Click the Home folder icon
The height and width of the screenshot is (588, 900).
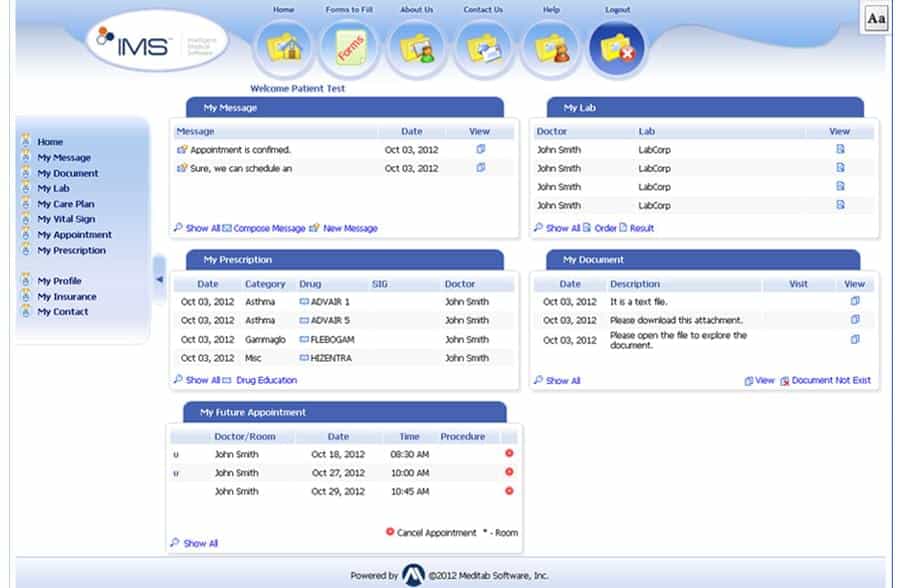tap(283, 47)
